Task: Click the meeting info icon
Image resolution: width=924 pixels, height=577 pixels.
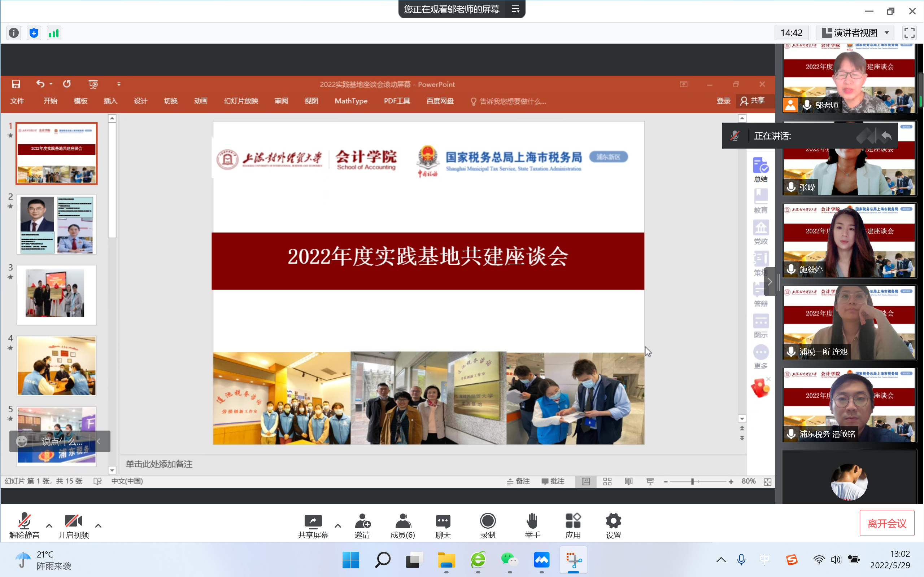Action: [x=14, y=33]
